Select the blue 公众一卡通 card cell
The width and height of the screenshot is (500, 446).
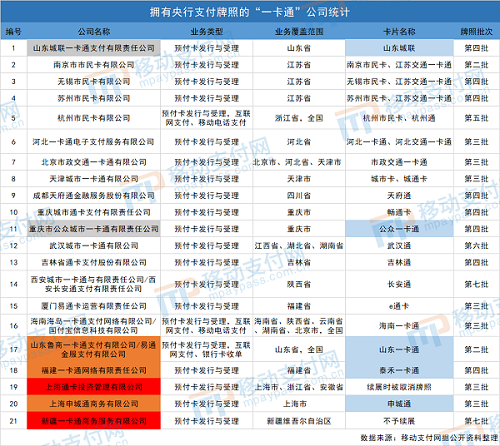tap(399, 229)
